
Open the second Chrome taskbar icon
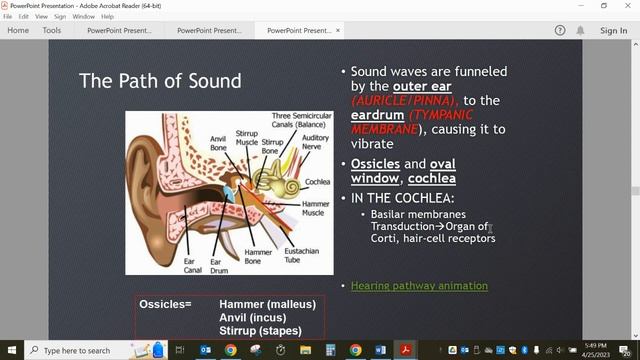point(356,350)
